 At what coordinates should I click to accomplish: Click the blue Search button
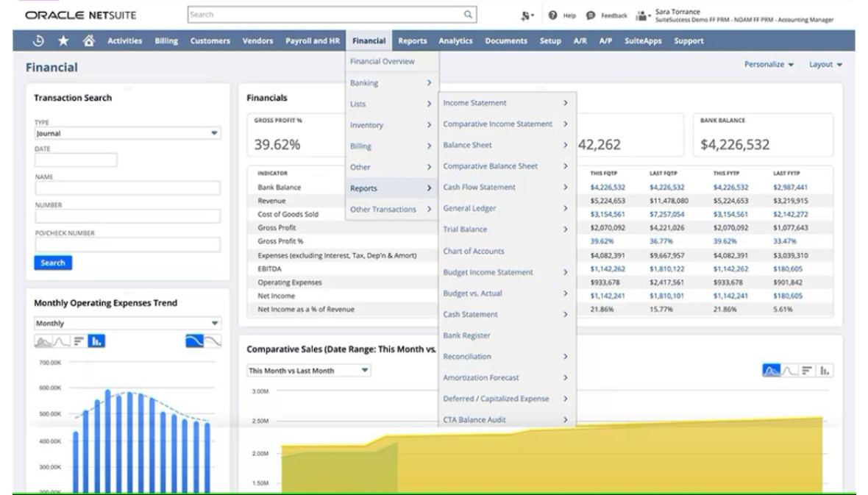point(53,263)
